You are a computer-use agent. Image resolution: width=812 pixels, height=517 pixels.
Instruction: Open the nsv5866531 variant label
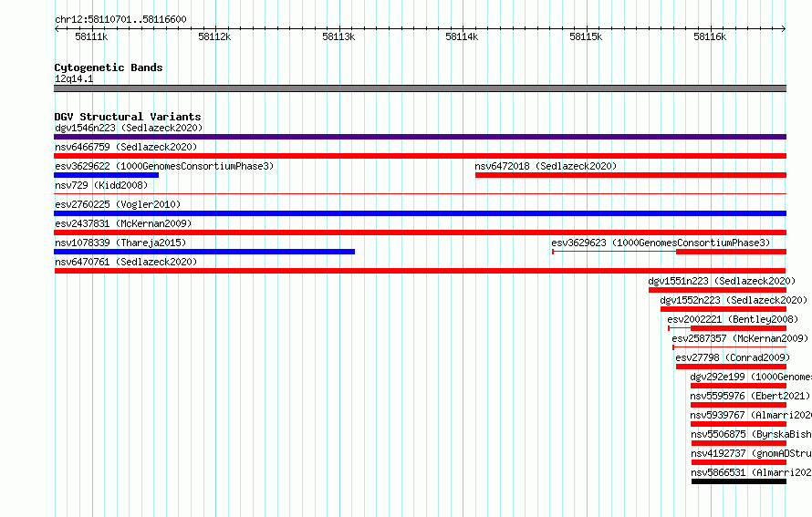[x=752, y=472]
